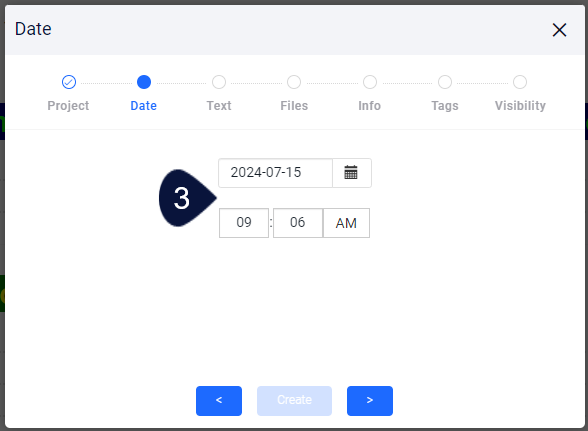Select the active Date step circle

(x=144, y=82)
